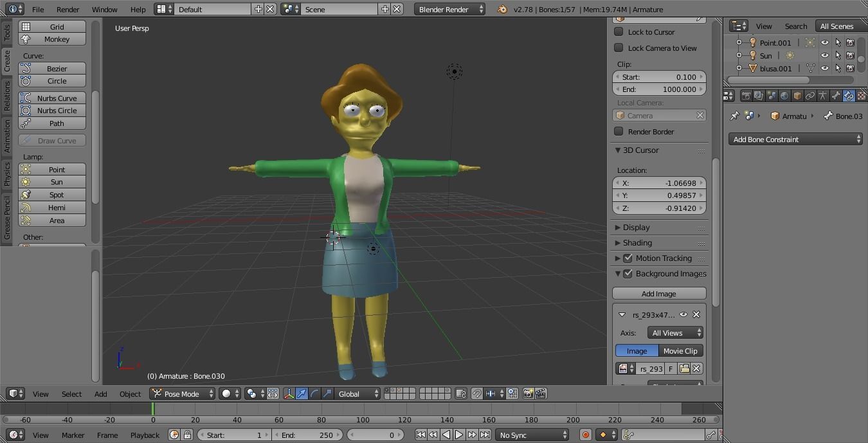Open the Render menu
This screenshot has width=868, height=443.
[68, 9]
